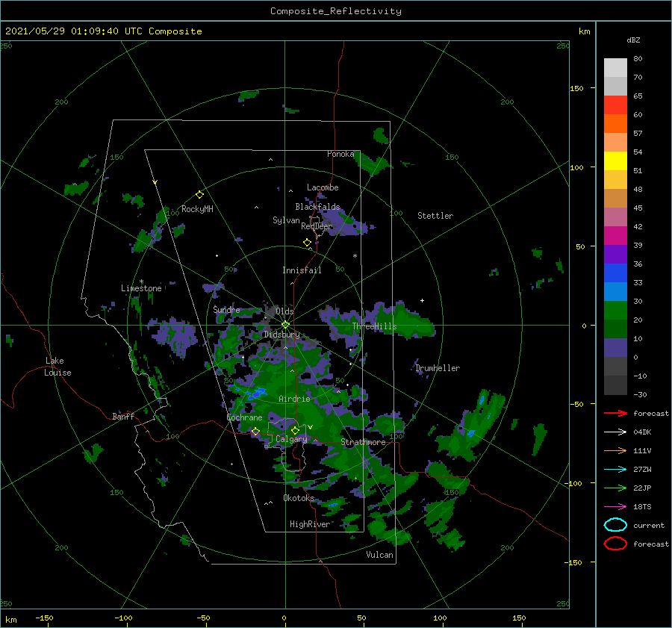Select the orange 111V legend arrow
The image size is (672, 628).
click(x=615, y=450)
